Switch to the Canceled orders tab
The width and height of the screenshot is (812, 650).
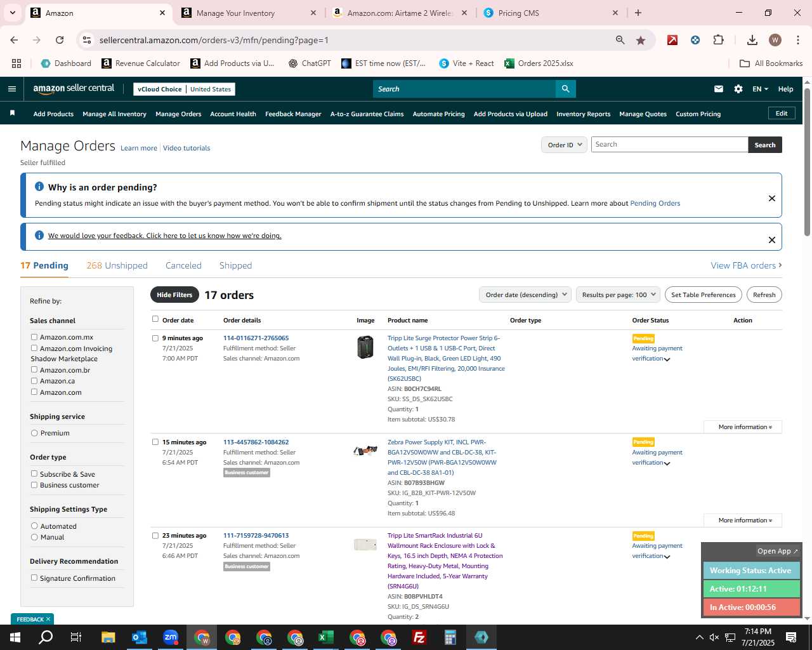pyautogui.click(x=183, y=265)
